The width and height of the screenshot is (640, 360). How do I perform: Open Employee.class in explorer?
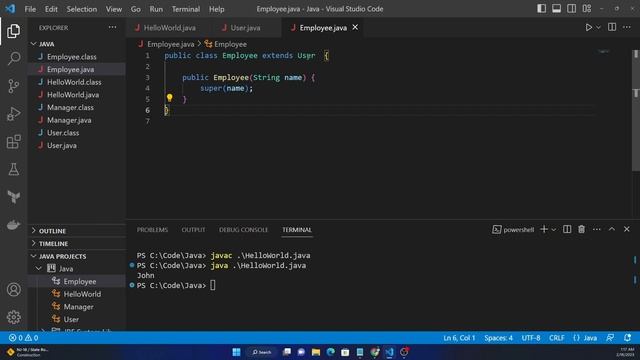77,57
